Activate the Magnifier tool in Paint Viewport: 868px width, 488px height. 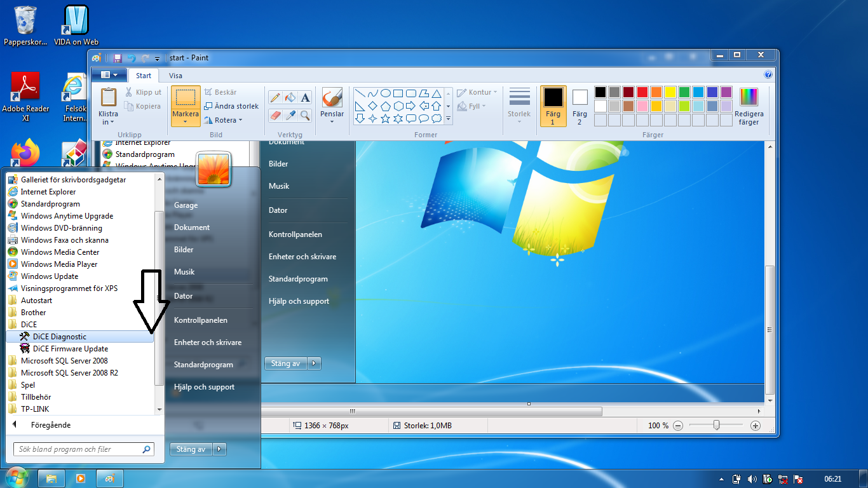point(306,115)
